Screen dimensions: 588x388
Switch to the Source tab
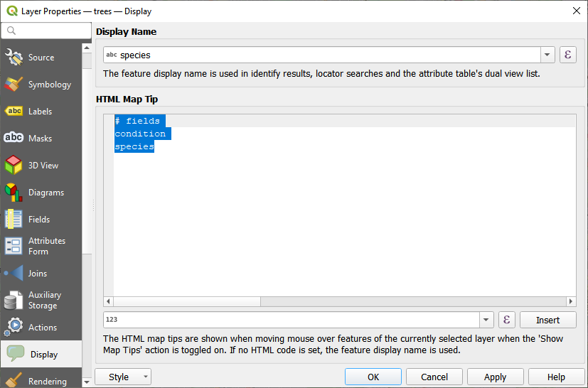(x=41, y=58)
